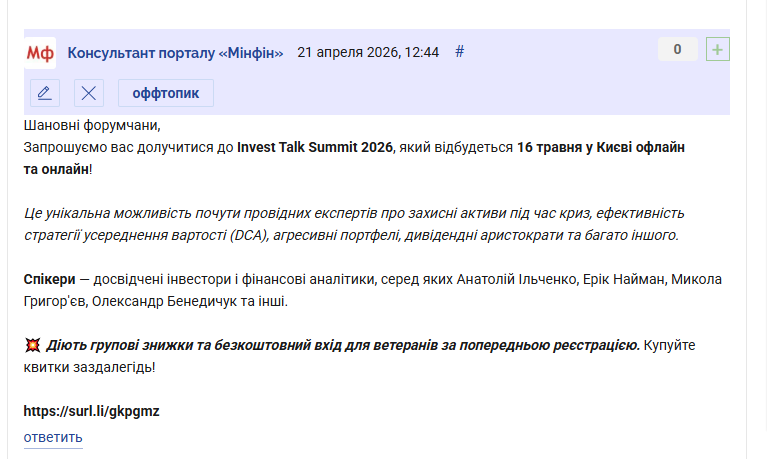Click the ответить reply link
The height and width of the screenshot is (459, 767).
53,437
